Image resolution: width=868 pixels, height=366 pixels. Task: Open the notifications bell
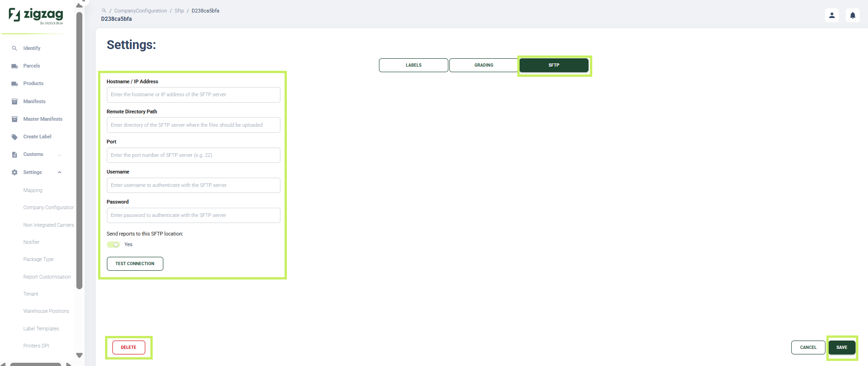click(x=853, y=15)
